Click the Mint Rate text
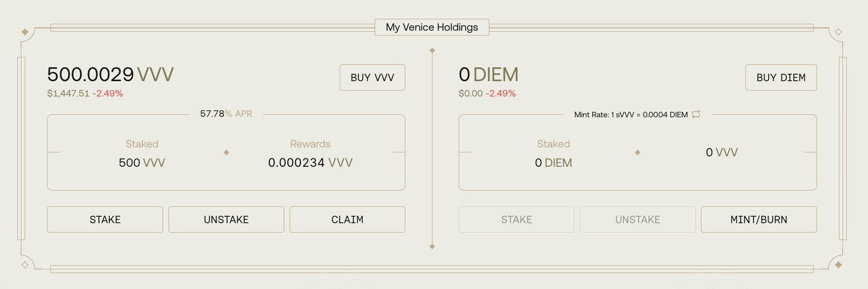Image resolution: width=868 pixels, height=289 pixels. [631, 115]
